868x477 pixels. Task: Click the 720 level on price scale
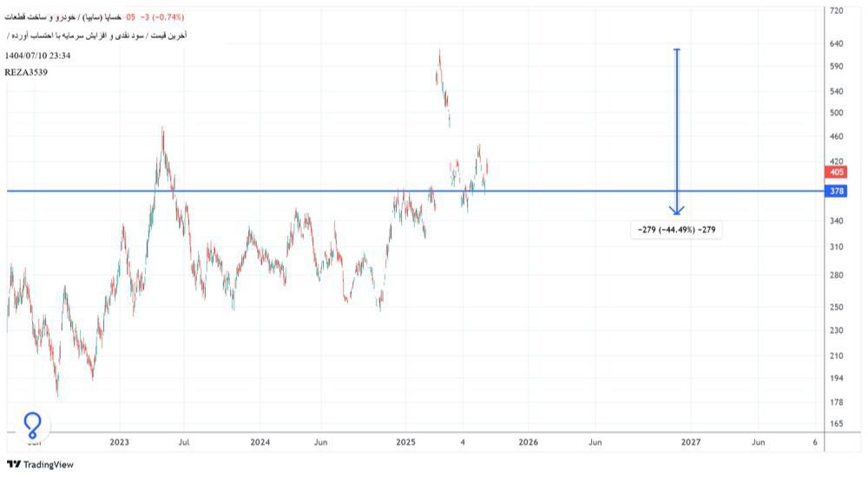pos(837,11)
